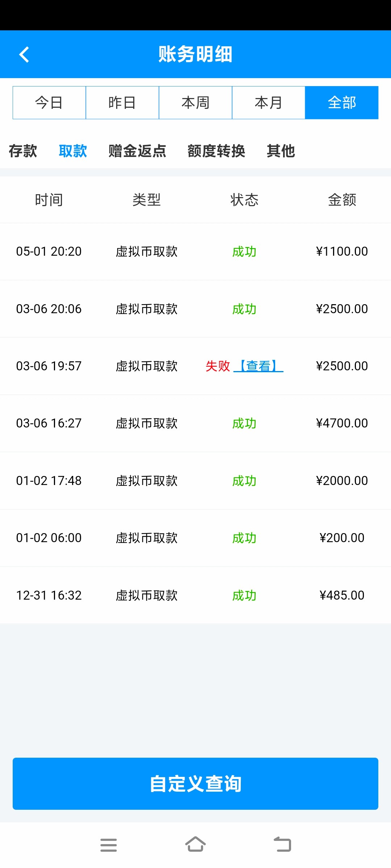Open the 存款 category tab
The height and width of the screenshot is (868, 391).
coord(23,151)
